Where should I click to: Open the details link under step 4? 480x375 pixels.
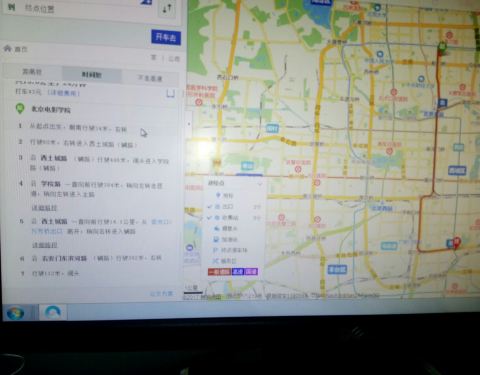(44, 208)
